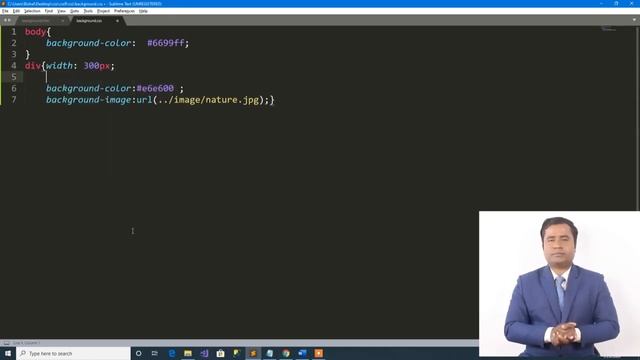Click the Sublime Text taskbar icon

253,353
